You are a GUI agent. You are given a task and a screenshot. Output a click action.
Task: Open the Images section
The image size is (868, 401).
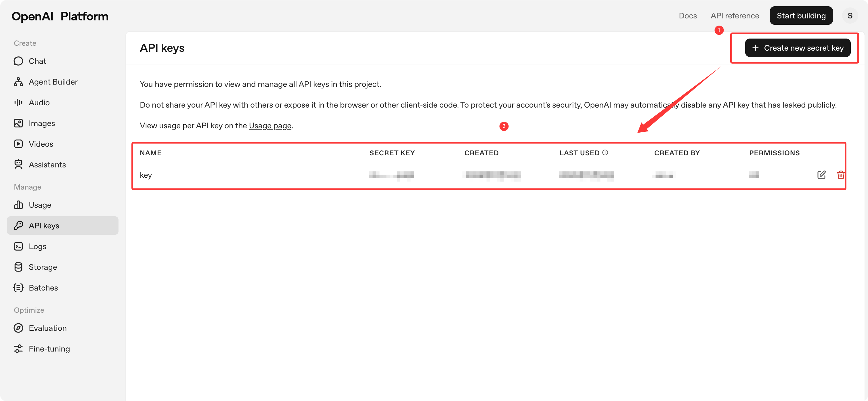[x=42, y=123]
